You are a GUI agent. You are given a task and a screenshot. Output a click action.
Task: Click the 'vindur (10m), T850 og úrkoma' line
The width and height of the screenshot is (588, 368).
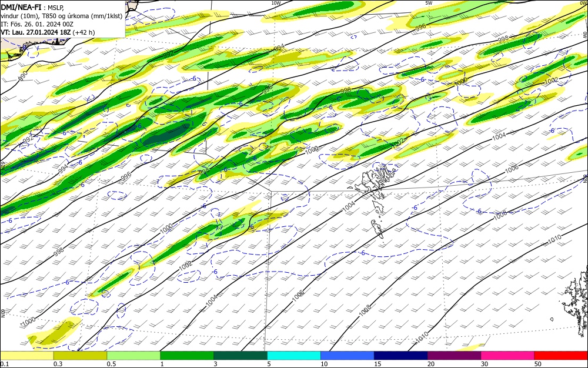click(x=62, y=16)
